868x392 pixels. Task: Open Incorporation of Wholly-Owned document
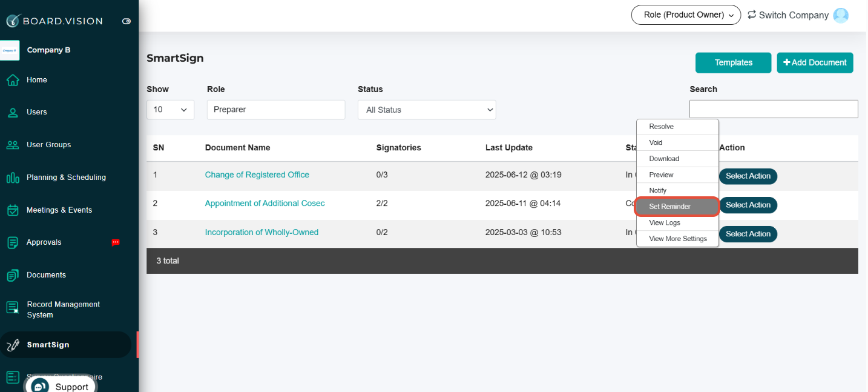coord(261,232)
